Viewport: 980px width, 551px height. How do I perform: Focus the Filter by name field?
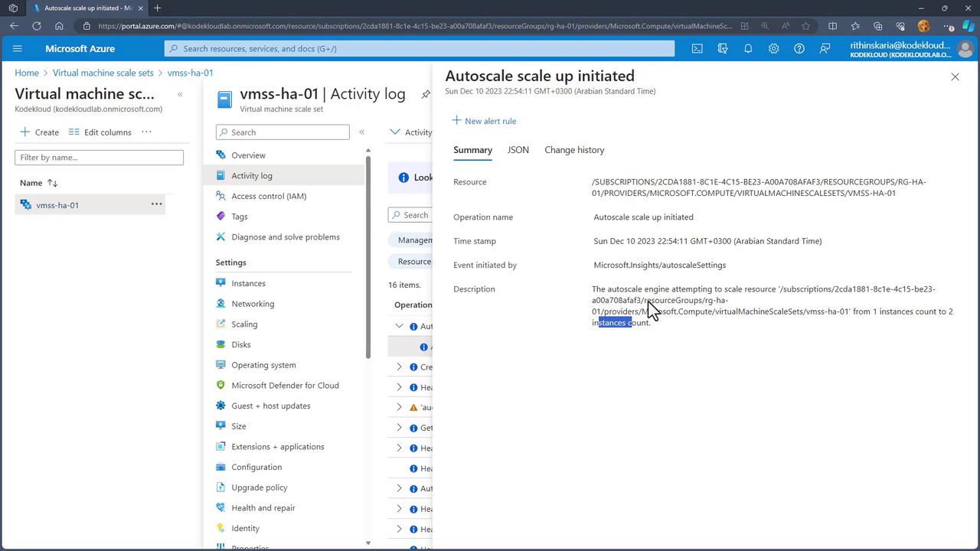[x=99, y=157]
